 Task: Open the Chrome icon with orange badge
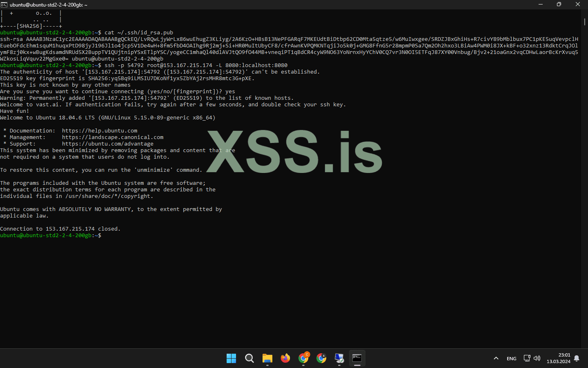tap(303, 359)
